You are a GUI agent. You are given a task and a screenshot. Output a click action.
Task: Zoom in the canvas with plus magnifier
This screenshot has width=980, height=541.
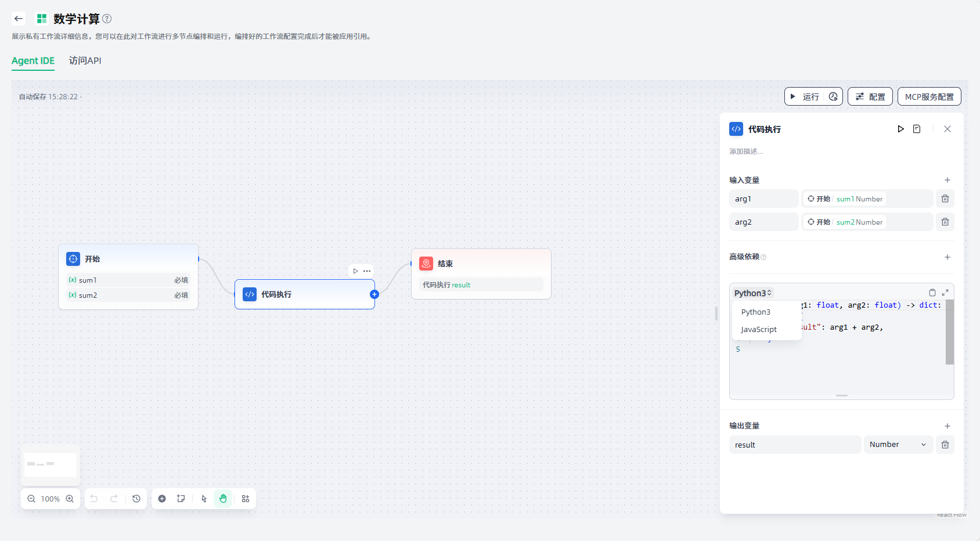click(70, 499)
